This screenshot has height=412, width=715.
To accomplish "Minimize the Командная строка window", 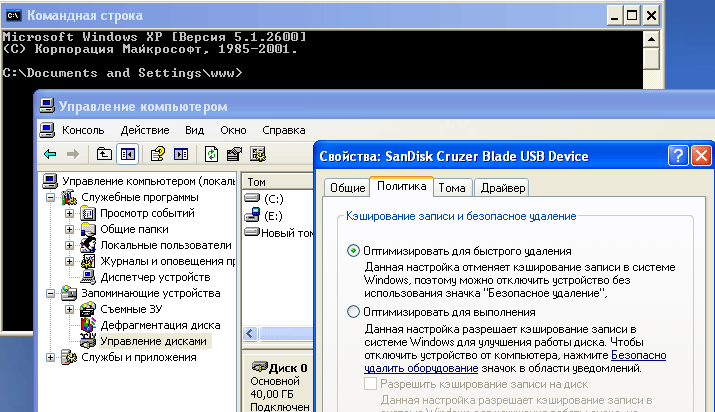I will tap(615, 15).
